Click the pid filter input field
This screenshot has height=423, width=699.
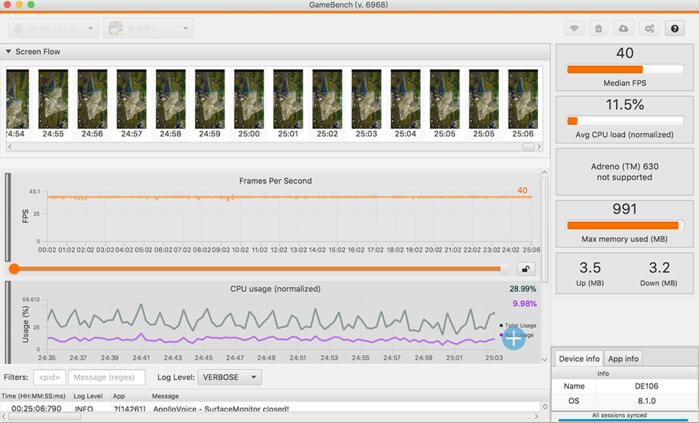pos(50,377)
